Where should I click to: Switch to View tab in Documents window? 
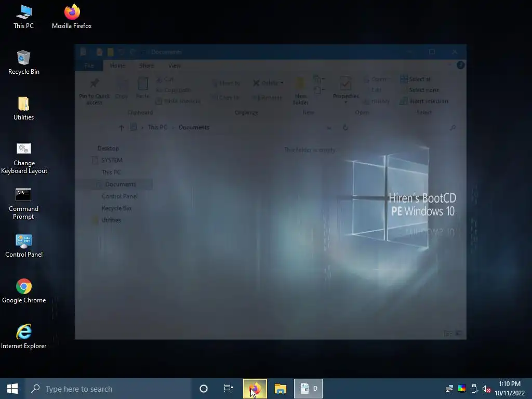click(x=175, y=65)
